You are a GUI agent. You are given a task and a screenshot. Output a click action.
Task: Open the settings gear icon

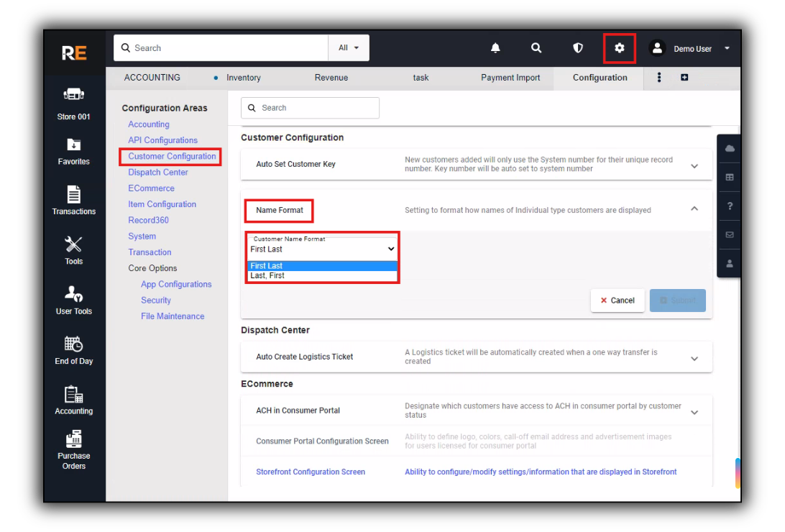(620, 48)
